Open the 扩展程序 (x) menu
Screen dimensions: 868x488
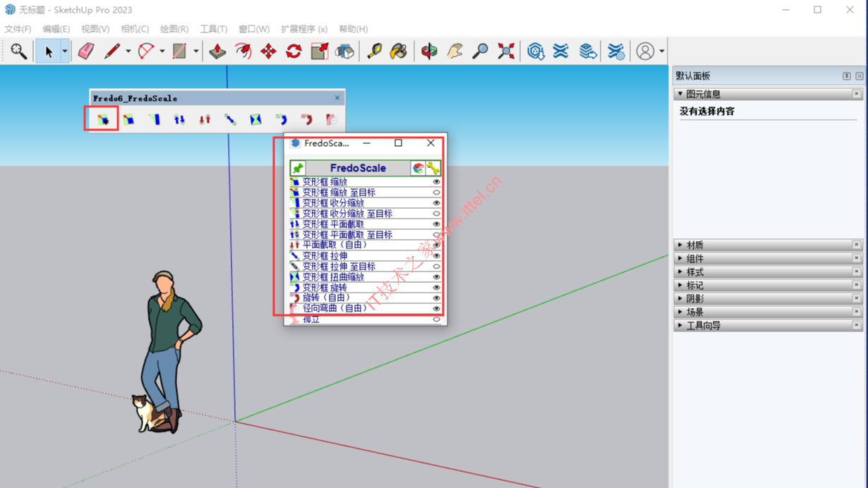tap(304, 29)
